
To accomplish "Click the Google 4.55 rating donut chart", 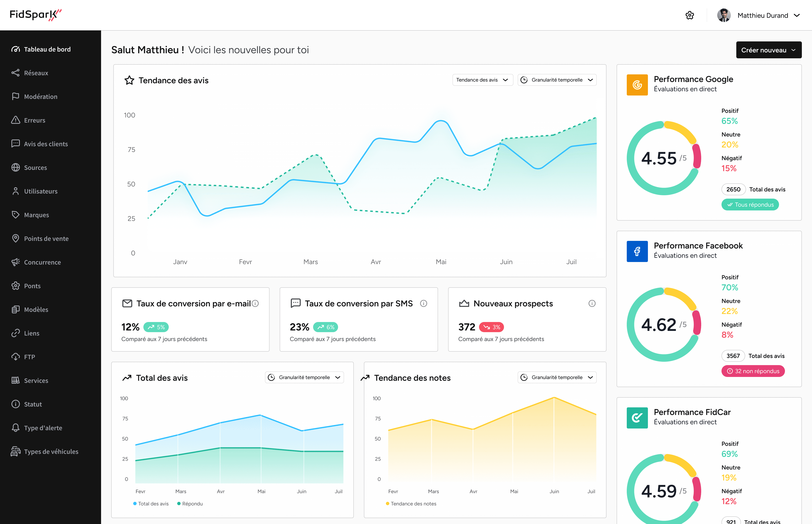I will tap(664, 158).
